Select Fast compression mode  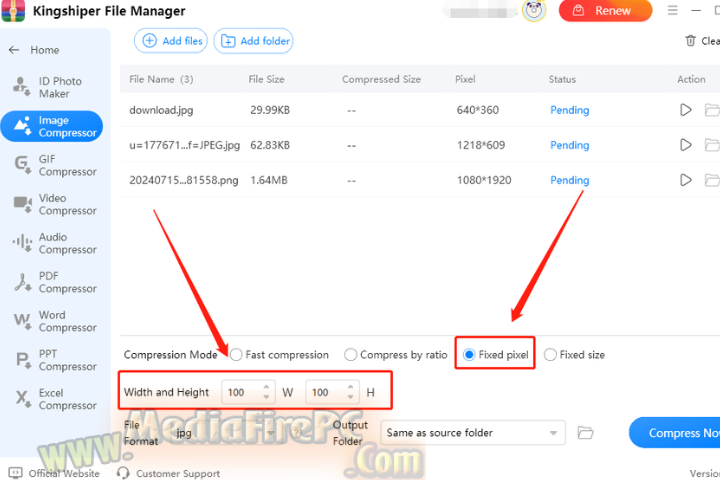coord(236,355)
